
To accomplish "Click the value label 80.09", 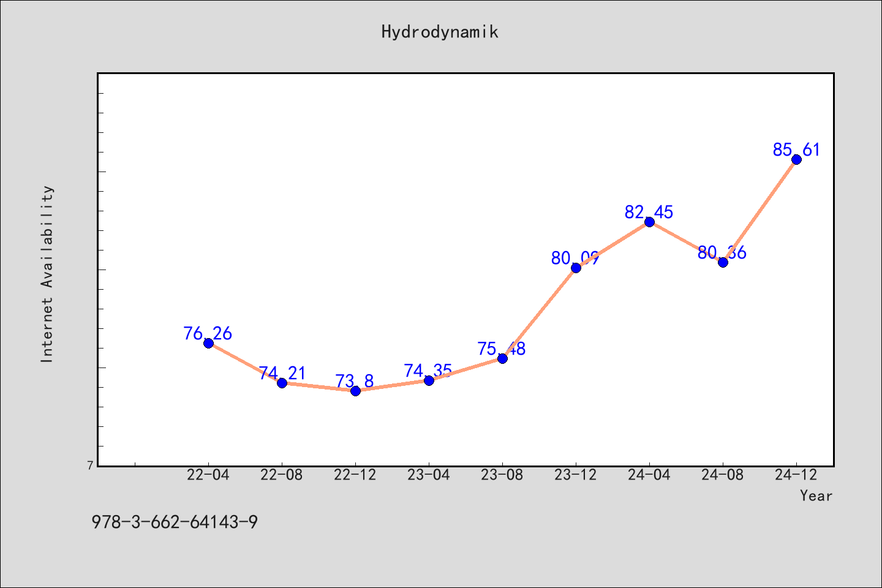I will coord(576,258).
